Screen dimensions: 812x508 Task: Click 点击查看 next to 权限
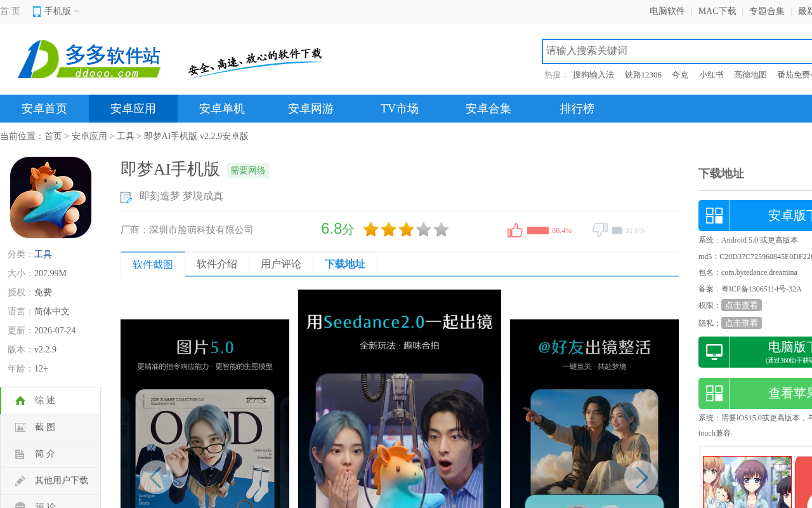[x=742, y=305]
